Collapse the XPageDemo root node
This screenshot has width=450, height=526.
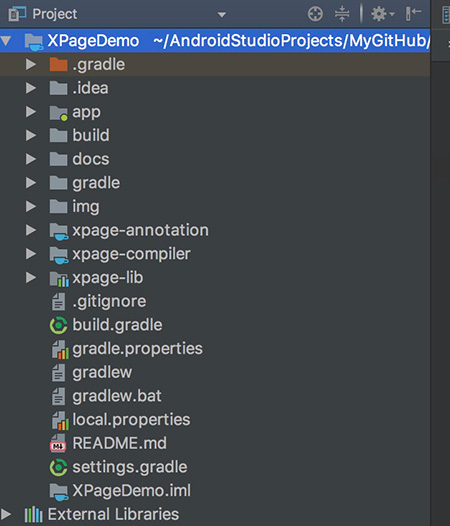6,41
